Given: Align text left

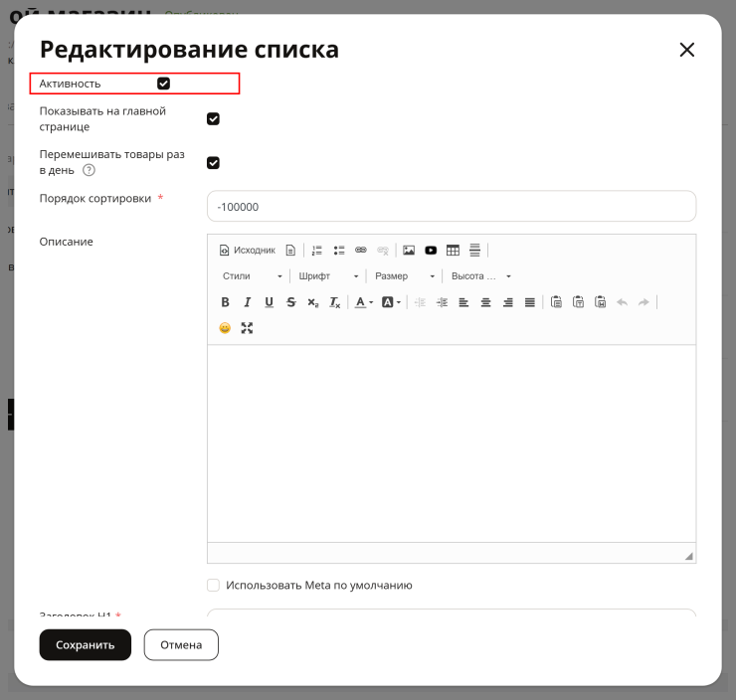Looking at the screenshot, I should click(x=463, y=302).
